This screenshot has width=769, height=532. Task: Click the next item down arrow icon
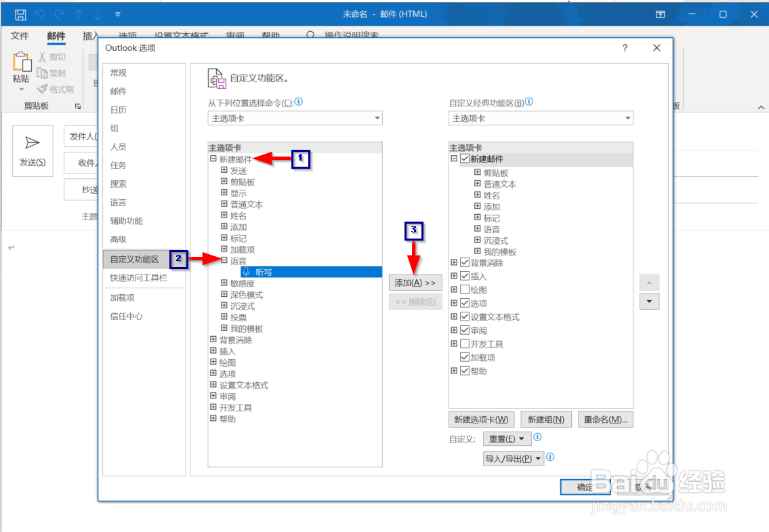(98, 15)
